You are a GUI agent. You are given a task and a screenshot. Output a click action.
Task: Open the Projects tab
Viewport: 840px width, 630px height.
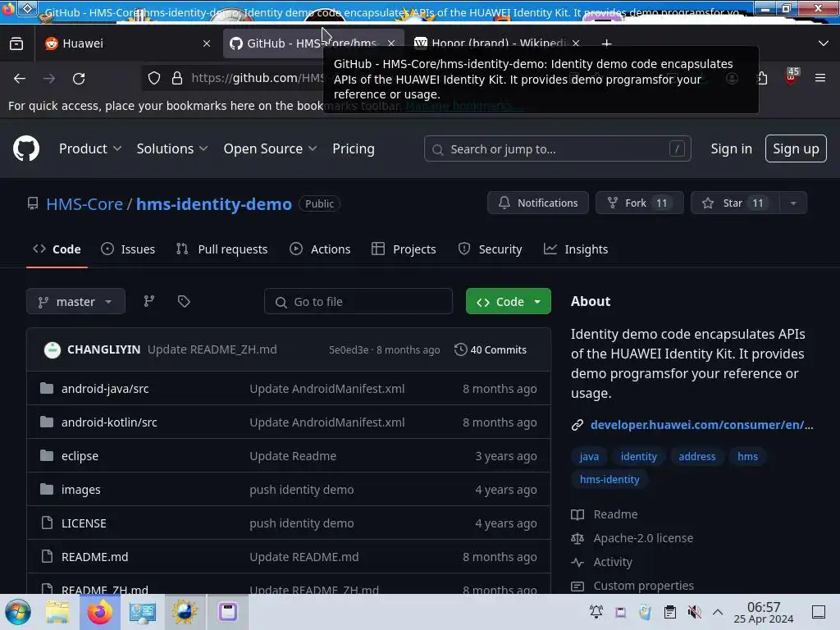[404, 249]
